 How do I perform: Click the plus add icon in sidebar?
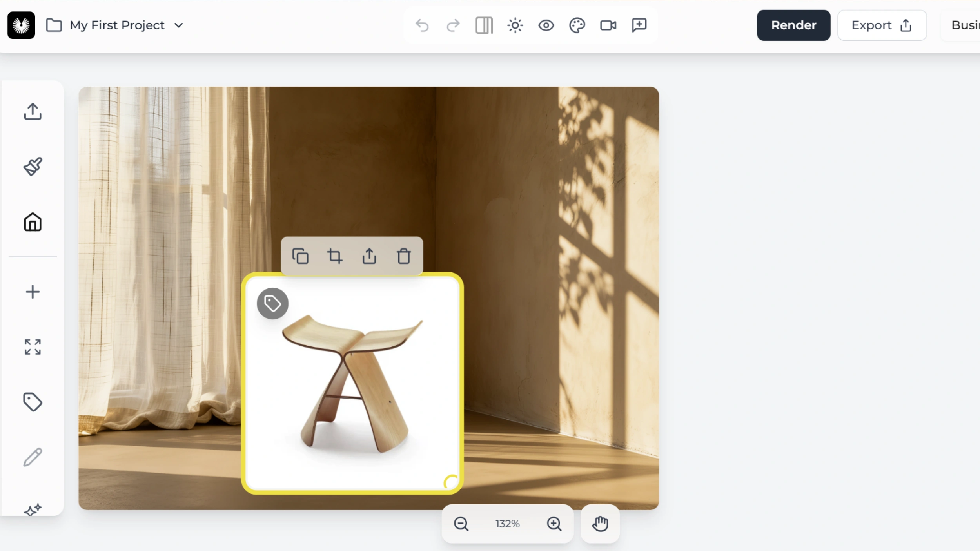click(33, 292)
